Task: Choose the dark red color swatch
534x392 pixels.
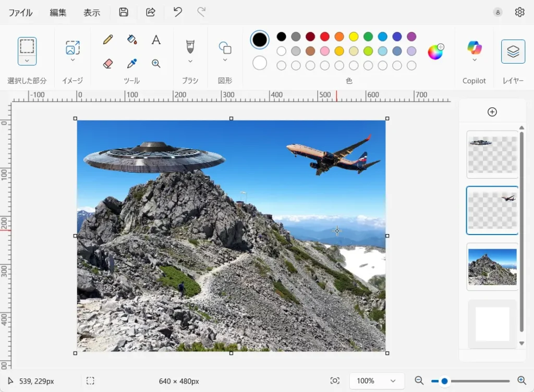Action: (310, 36)
